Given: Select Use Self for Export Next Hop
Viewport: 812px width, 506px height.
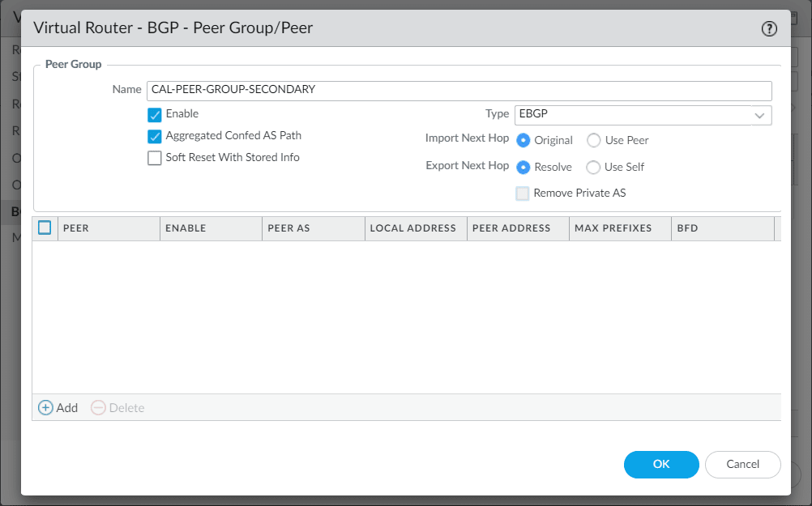Looking at the screenshot, I should pyautogui.click(x=592, y=167).
